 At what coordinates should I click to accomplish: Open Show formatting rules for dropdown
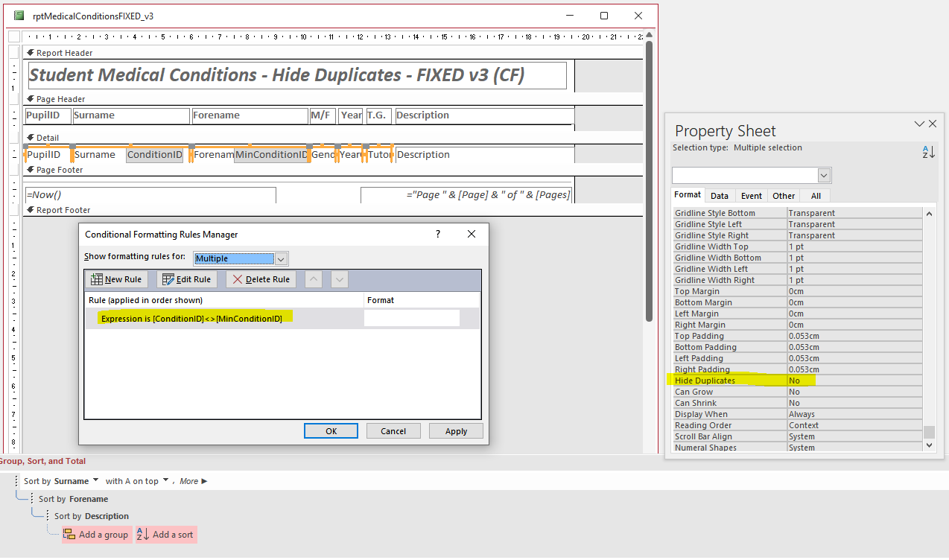click(281, 259)
